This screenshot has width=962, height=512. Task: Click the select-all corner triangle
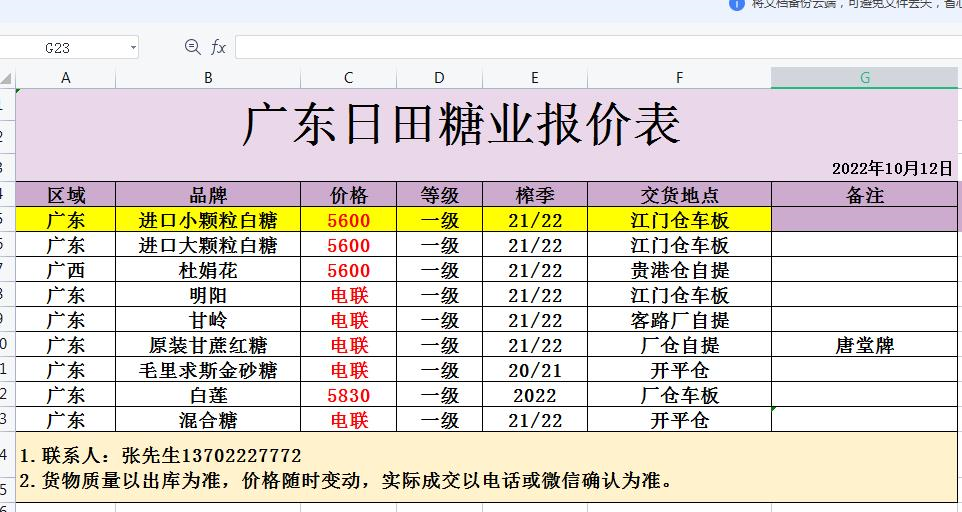pyautogui.click(x=7, y=78)
